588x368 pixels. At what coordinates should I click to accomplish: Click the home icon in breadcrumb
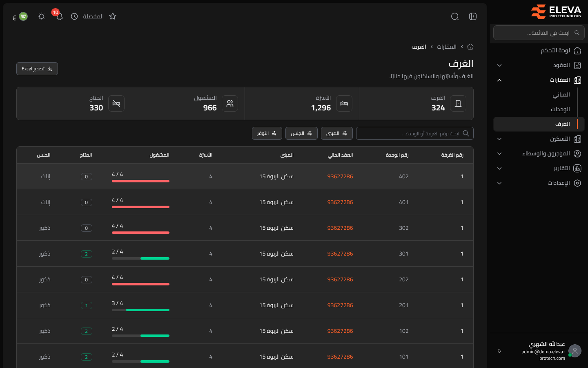pyautogui.click(x=470, y=47)
